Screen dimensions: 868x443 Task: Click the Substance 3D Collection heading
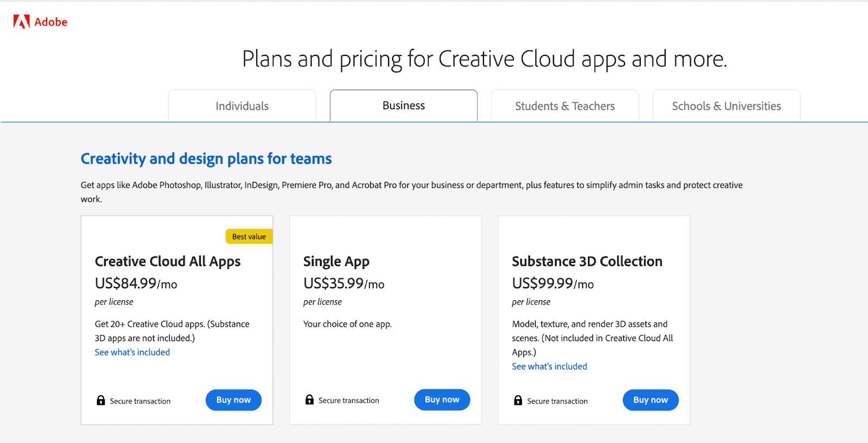tap(587, 261)
